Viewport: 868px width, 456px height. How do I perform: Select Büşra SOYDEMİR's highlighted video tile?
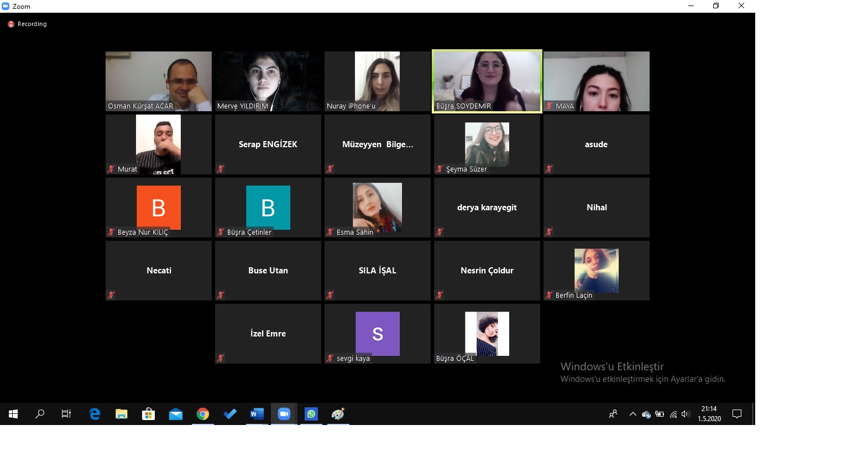[487, 81]
